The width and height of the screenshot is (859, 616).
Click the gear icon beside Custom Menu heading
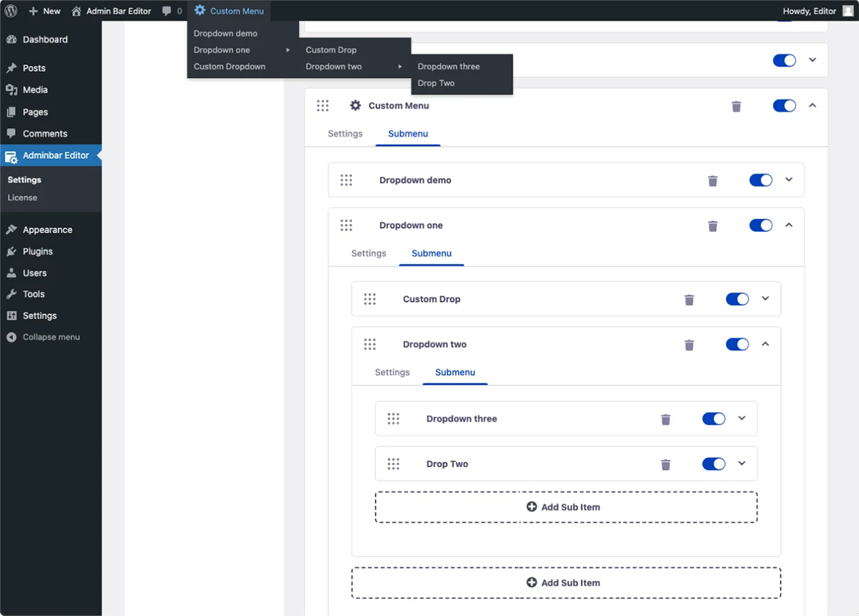(355, 105)
